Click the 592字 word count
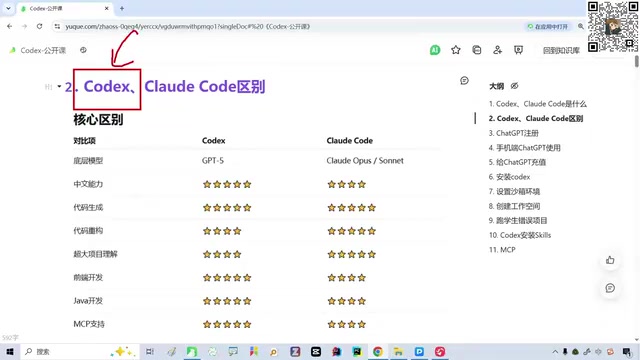640x360 pixels. tap(10, 338)
